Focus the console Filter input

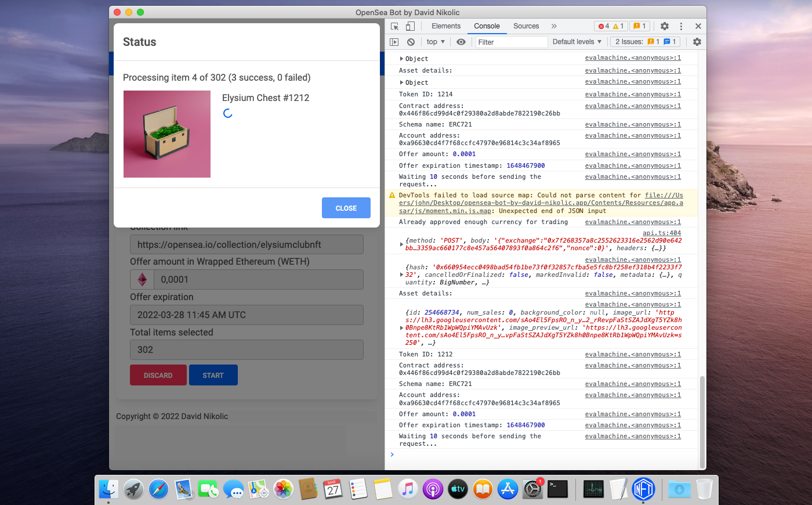512,42
